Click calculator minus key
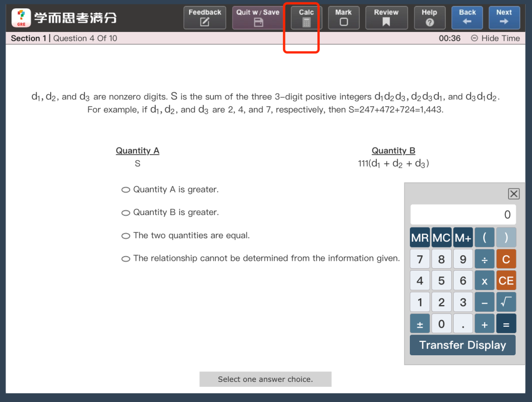 tap(485, 302)
